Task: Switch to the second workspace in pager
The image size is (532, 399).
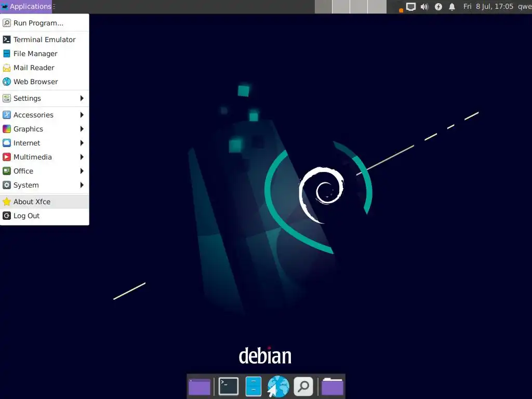Action: 341,7
